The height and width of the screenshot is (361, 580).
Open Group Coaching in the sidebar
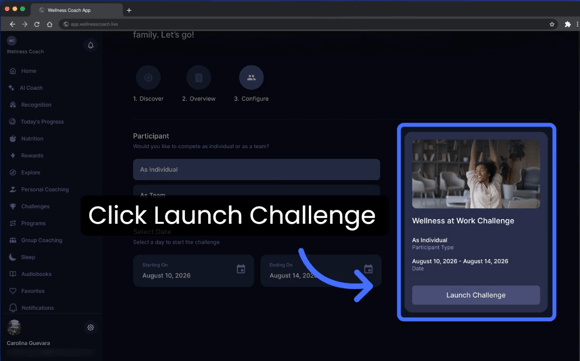[42, 240]
